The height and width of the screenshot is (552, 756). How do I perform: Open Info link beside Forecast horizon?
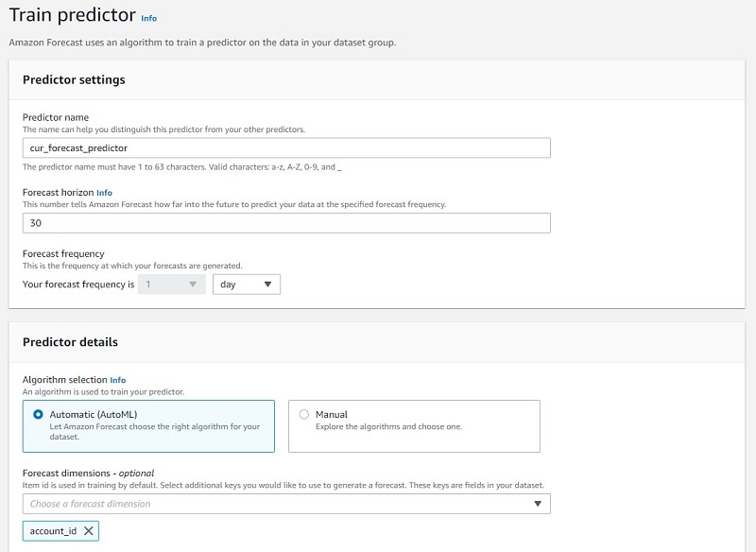tap(104, 193)
